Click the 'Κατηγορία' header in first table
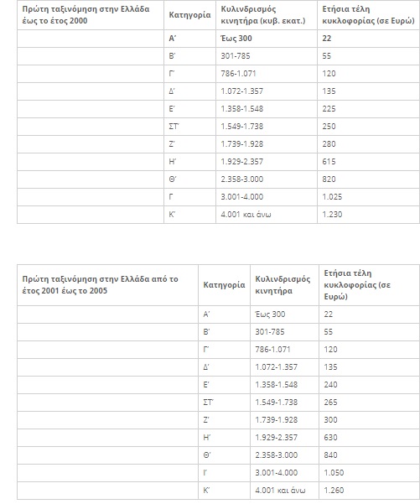Screen dimensions: 420x504 tap(189, 15)
